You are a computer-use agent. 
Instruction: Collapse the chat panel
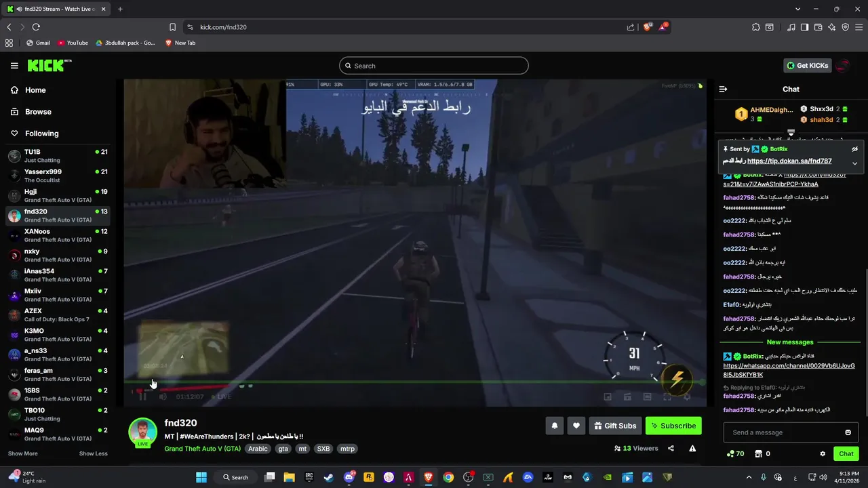tap(723, 89)
